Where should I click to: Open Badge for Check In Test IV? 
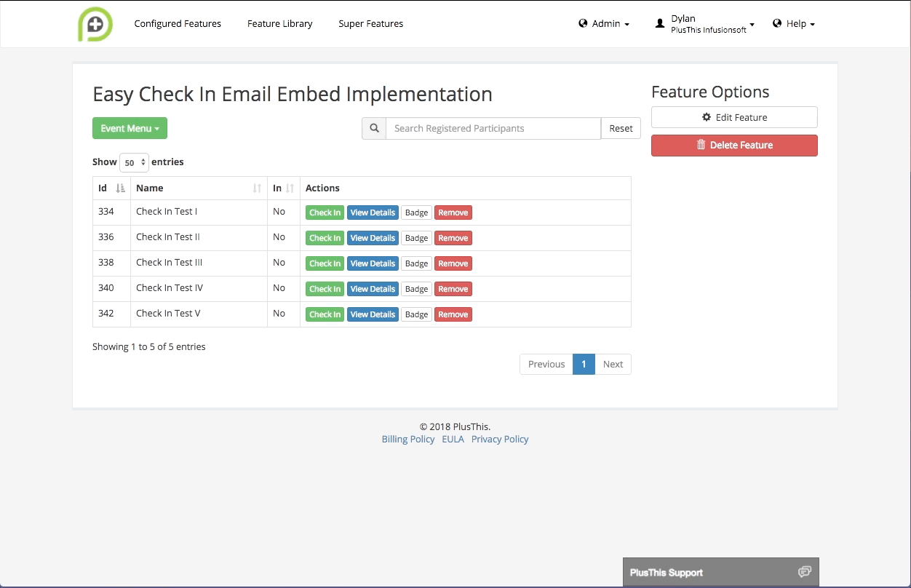[416, 289]
